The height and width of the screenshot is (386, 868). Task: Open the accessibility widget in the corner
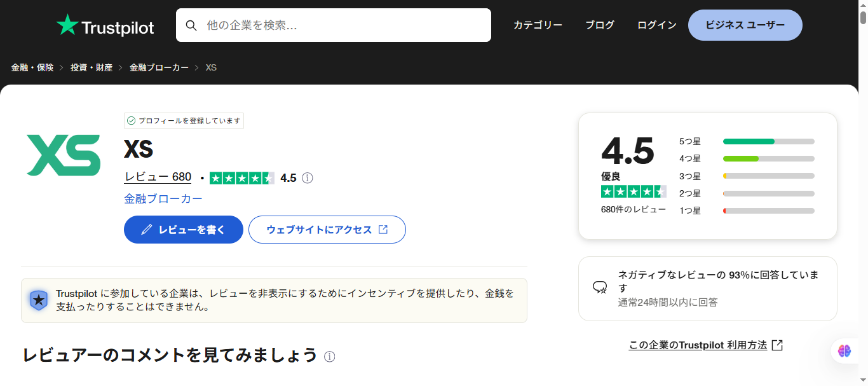point(844,351)
